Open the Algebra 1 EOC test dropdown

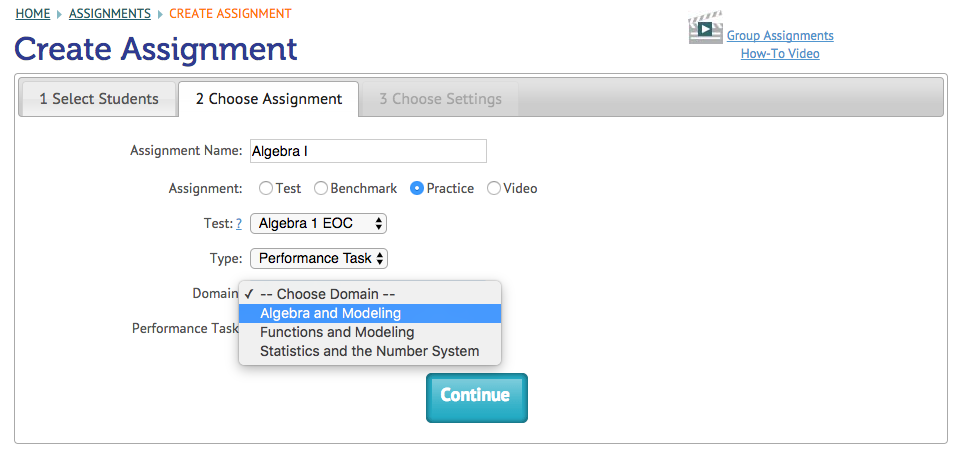pyautogui.click(x=318, y=223)
